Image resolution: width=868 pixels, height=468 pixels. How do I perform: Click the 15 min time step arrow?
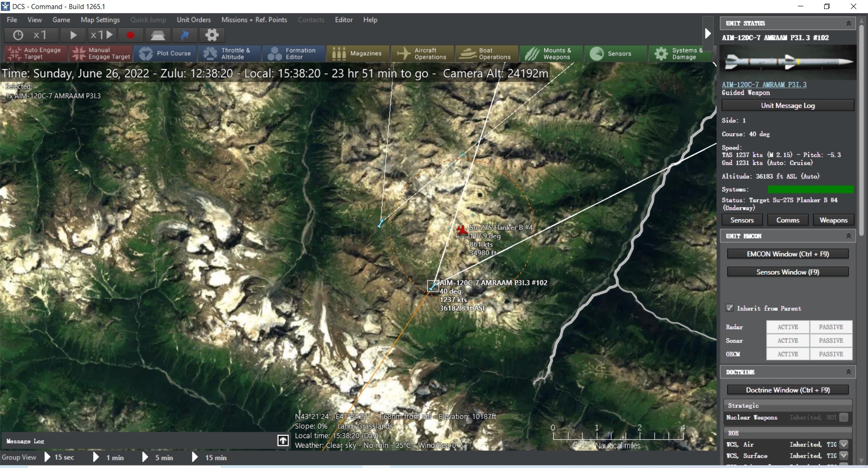tap(194, 457)
